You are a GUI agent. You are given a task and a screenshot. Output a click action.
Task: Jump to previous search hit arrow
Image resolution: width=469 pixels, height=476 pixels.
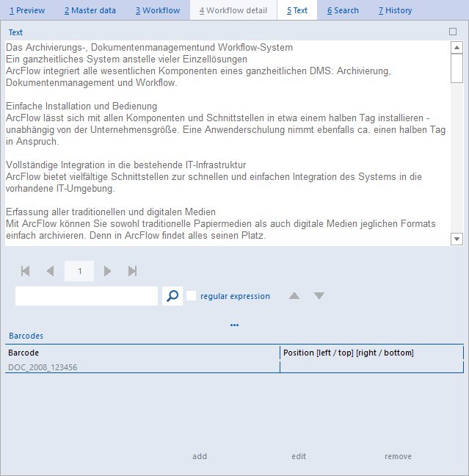tap(294, 296)
